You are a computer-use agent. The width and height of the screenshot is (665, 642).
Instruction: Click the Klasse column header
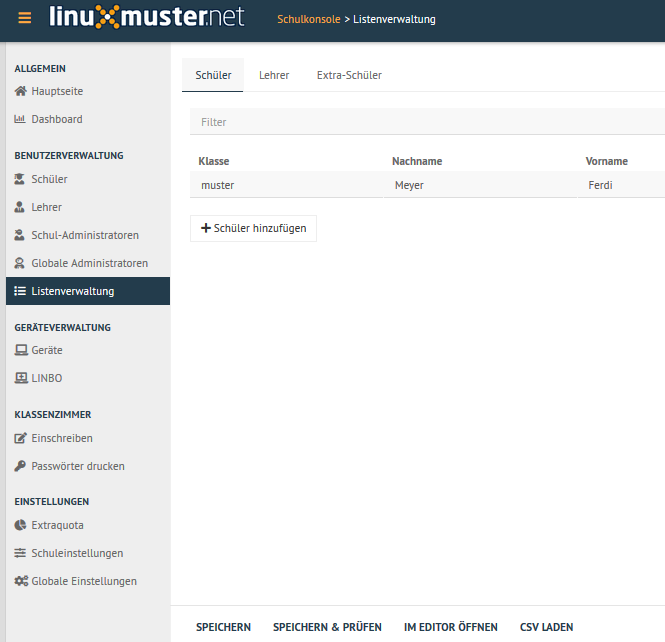[x=214, y=161]
